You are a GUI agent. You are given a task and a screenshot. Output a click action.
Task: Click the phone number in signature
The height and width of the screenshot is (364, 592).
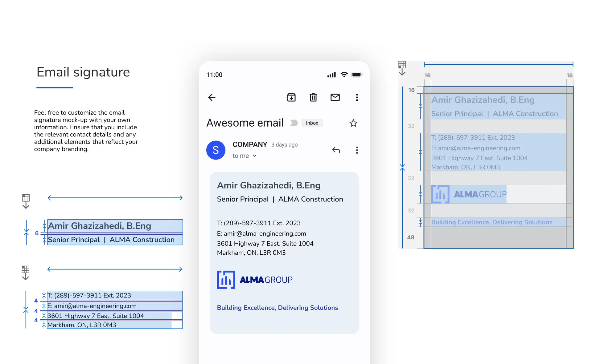262,223
